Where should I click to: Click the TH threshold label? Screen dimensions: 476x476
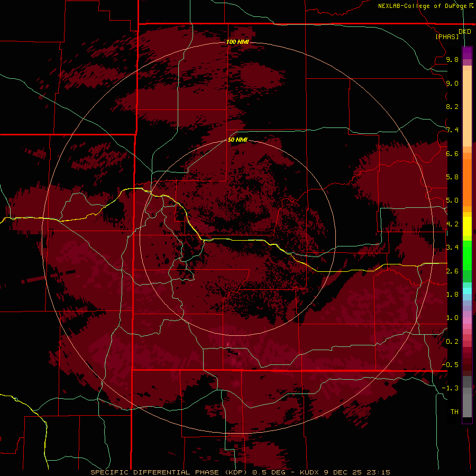pyautogui.click(x=454, y=412)
